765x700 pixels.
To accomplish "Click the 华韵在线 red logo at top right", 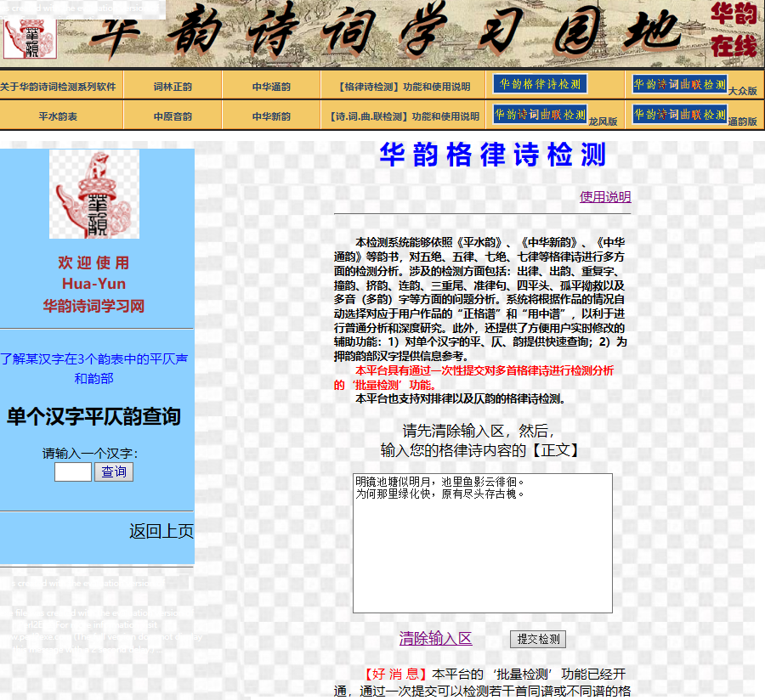I will pyautogui.click(x=733, y=30).
